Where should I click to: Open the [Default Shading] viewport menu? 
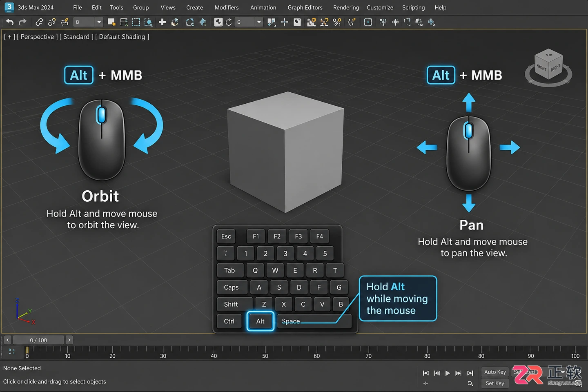tap(122, 37)
